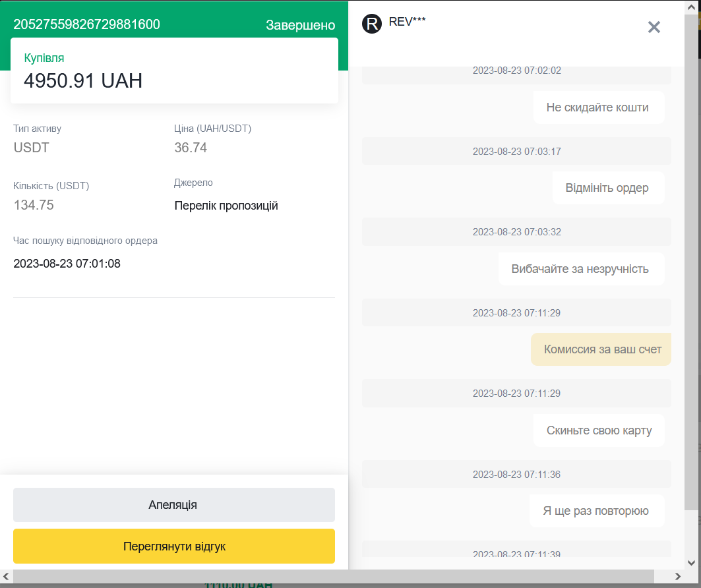
Task: Click Час пошуку відповідного ордера label
Action: click(x=85, y=241)
